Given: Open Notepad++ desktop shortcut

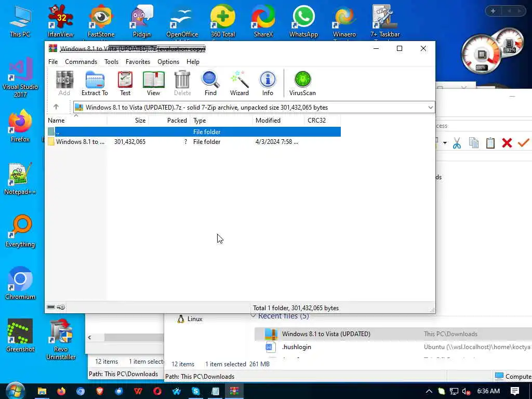Looking at the screenshot, I should [x=20, y=179].
